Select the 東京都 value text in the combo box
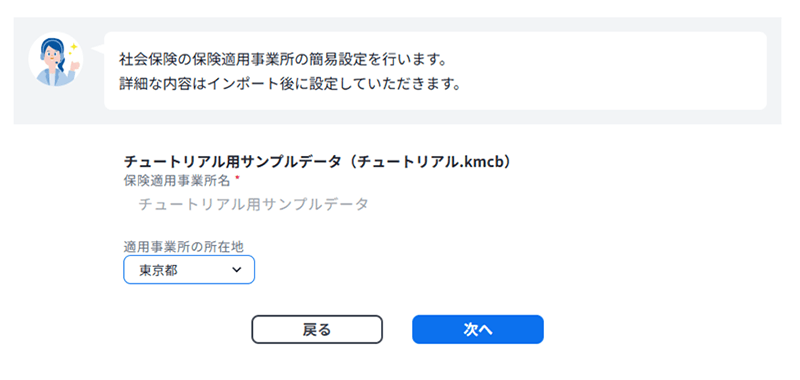This screenshot has width=800, height=380. 159,270
